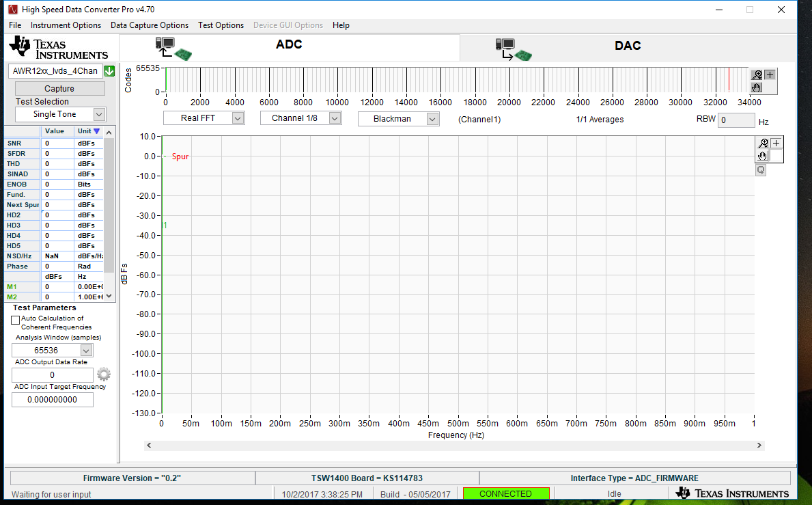
Task: Expand the Single Tone test selection dropdown
Action: pyautogui.click(x=99, y=115)
